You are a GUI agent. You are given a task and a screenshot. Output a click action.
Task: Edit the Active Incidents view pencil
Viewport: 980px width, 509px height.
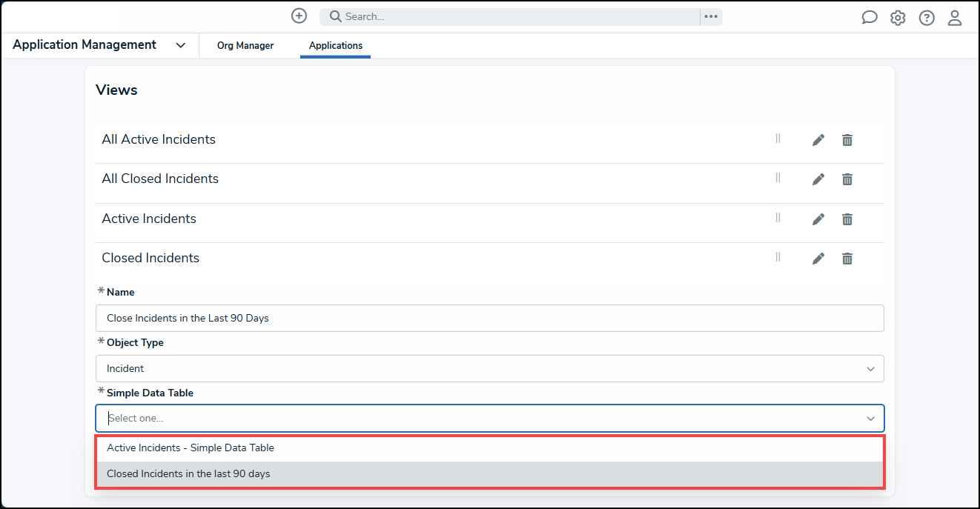click(x=818, y=219)
